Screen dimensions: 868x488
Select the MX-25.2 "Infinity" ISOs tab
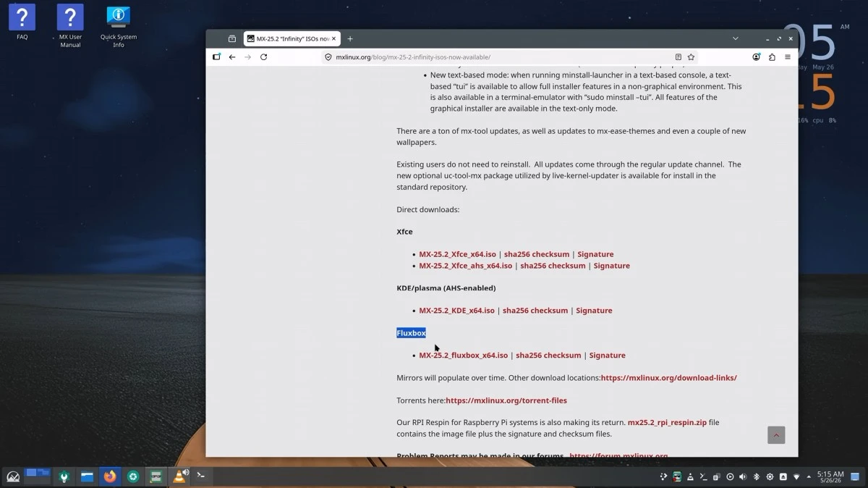coord(292,38)
